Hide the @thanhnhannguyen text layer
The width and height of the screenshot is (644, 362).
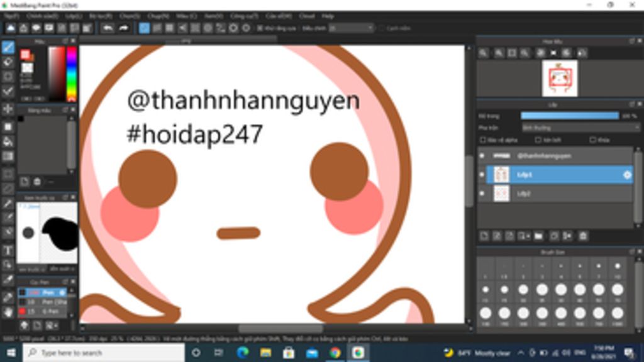click(x=482, y=156)
